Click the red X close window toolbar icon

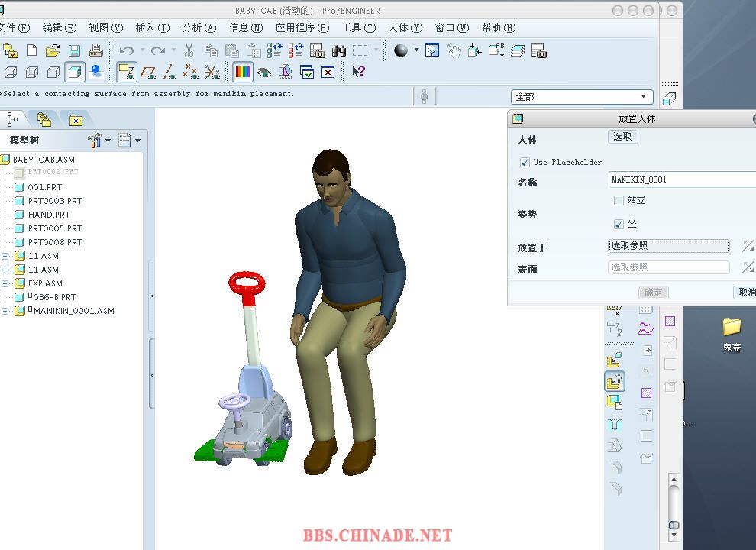tap(328, 73)
